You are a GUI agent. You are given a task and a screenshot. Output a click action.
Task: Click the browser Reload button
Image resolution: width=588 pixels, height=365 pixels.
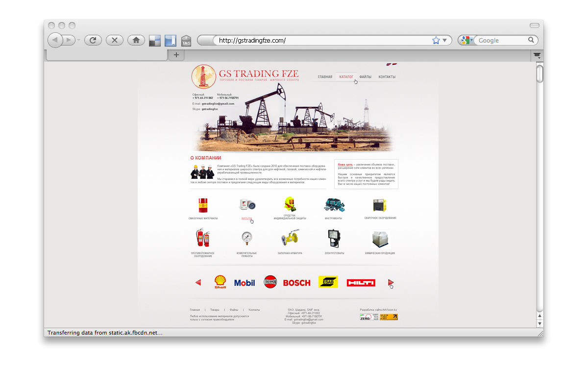point(93,40)
